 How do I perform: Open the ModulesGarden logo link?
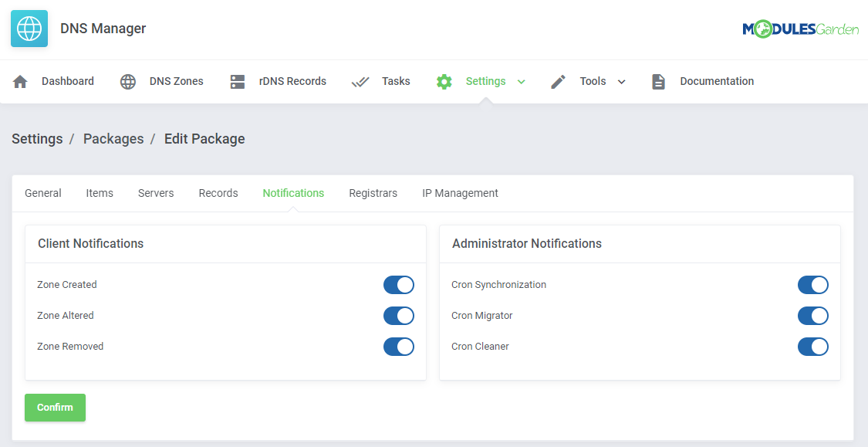pyautogui.click(x=800, y=29)
